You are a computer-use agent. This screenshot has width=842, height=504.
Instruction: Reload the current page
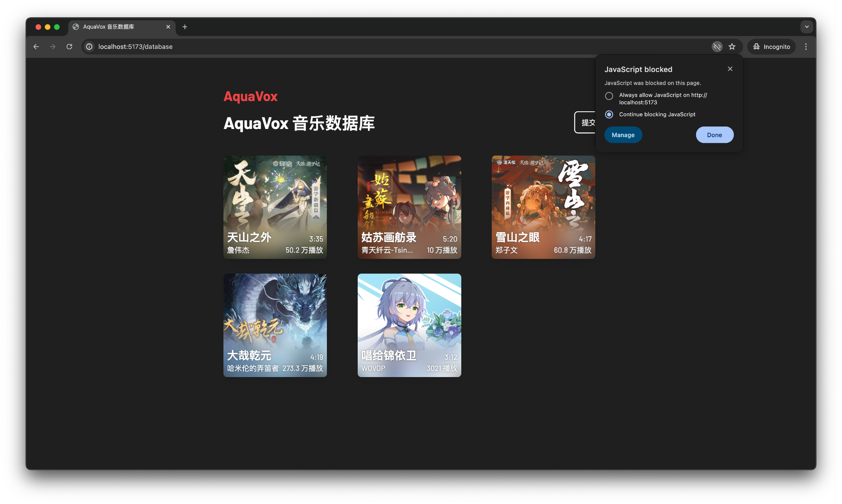point(70,46)
